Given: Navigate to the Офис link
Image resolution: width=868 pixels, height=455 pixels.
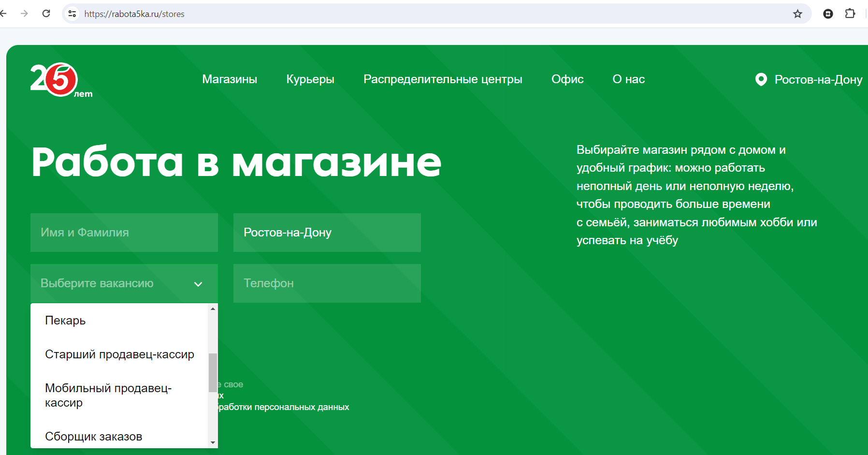Looking at the screenshot, I should [x=567, y=79].
